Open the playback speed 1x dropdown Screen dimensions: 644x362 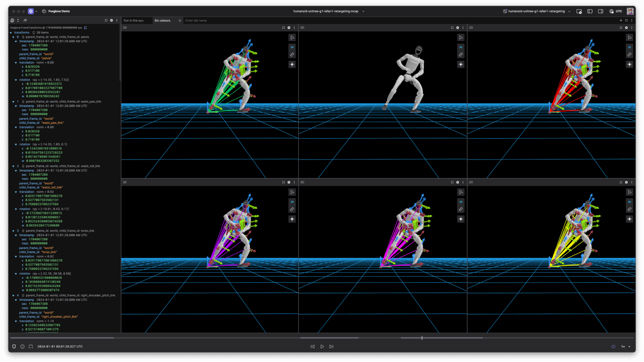point(625,346)
